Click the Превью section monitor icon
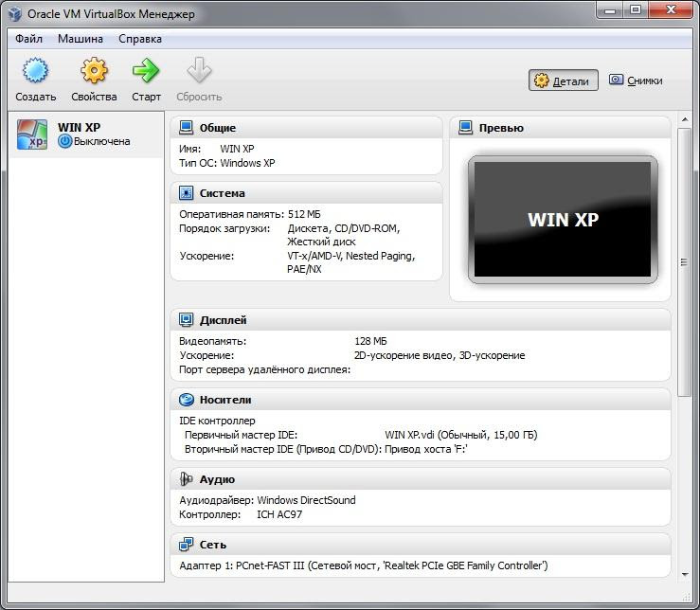Viewport: 700px width, 610px height. 466,128
